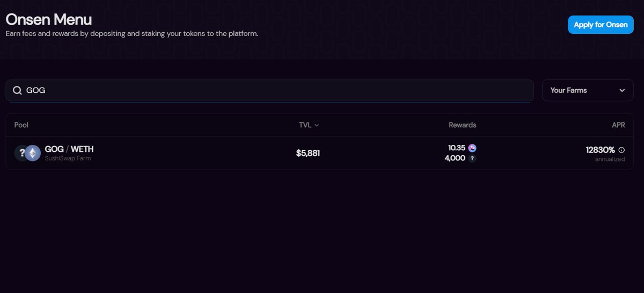The height and width of the screenshot is (293, 644).
Task: Click the Apply for Onsen button
Action: [601, 25]
